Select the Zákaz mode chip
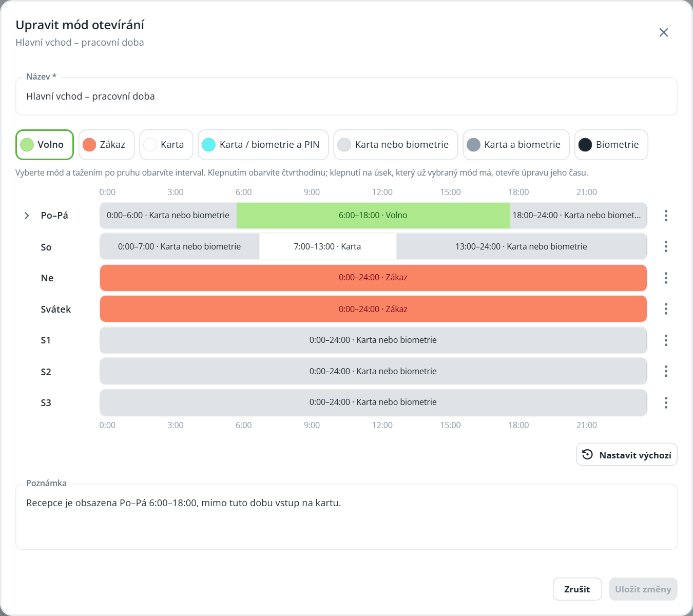Image resolution: width=693 pixels, height=616 pixels. click(x=106, y=145)
